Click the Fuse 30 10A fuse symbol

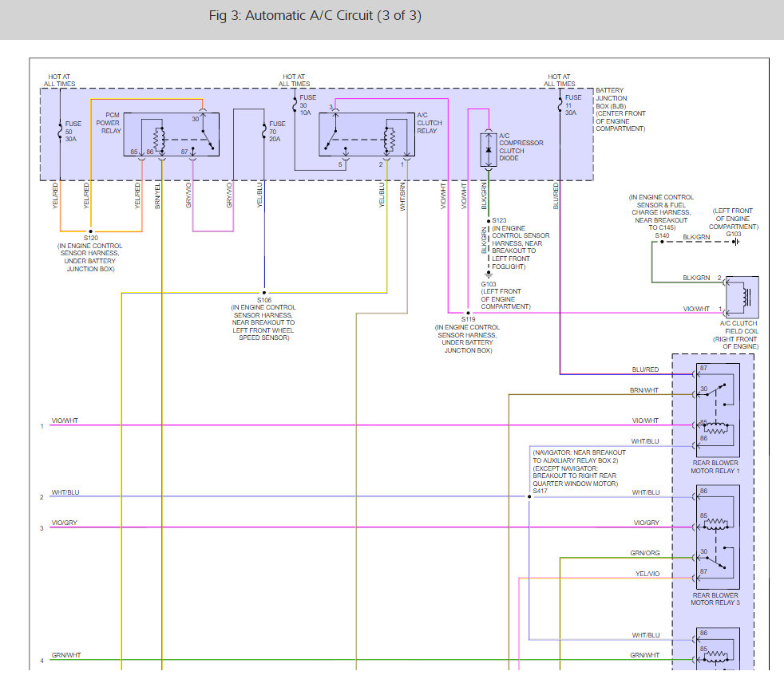point(295,105)
